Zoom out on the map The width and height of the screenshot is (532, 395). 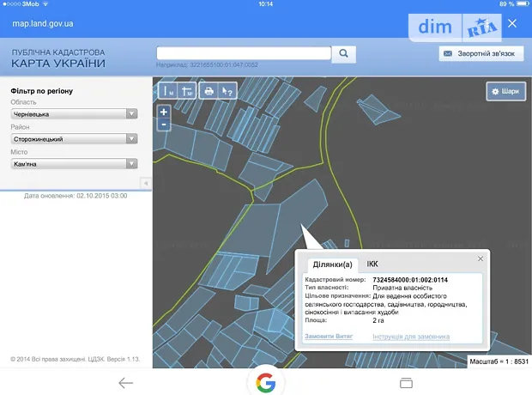[164, 125]
